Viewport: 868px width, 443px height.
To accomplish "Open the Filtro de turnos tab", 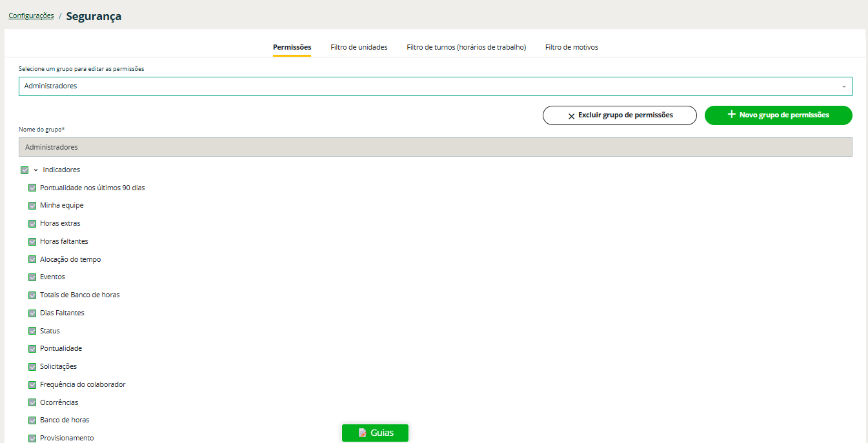I will tap(466, 47).
